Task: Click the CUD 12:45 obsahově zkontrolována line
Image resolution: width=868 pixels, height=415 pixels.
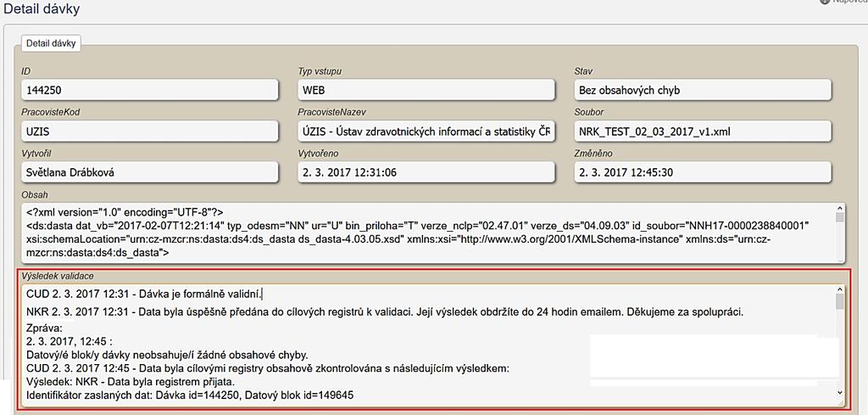Action: pos(267,368)
